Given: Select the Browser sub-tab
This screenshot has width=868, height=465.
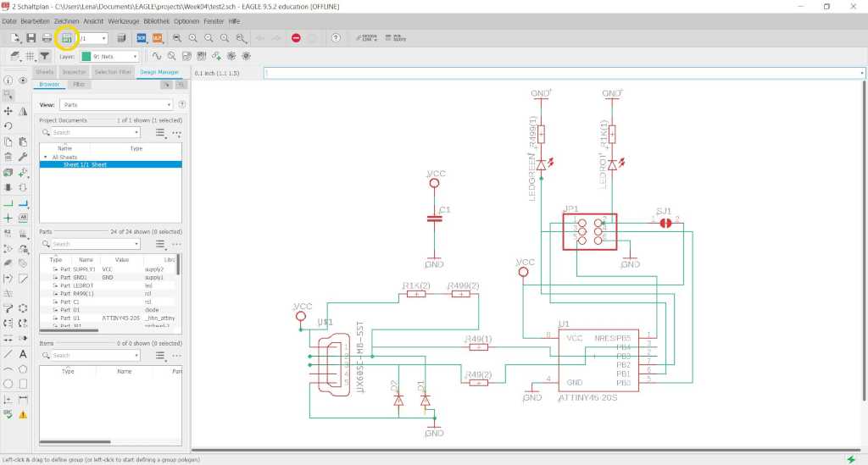Looking at the screenshot, I should pyautogui.click(x=49, y=85).
